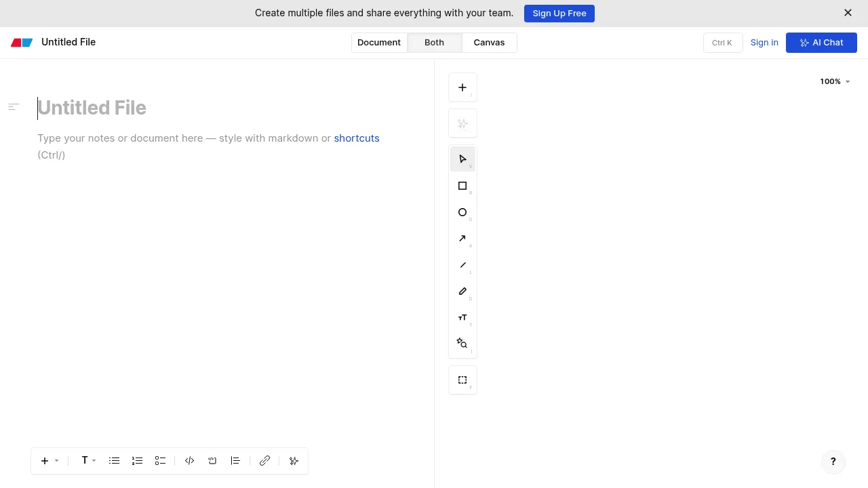Open the help question mark button
Viewport: 868px width, 488px height.
click(x=833, y=462)
